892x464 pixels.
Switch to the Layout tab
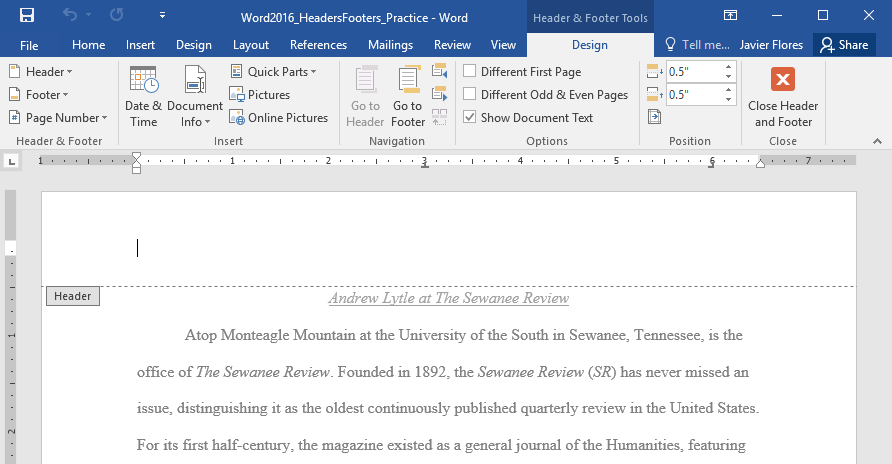(250, 45)
